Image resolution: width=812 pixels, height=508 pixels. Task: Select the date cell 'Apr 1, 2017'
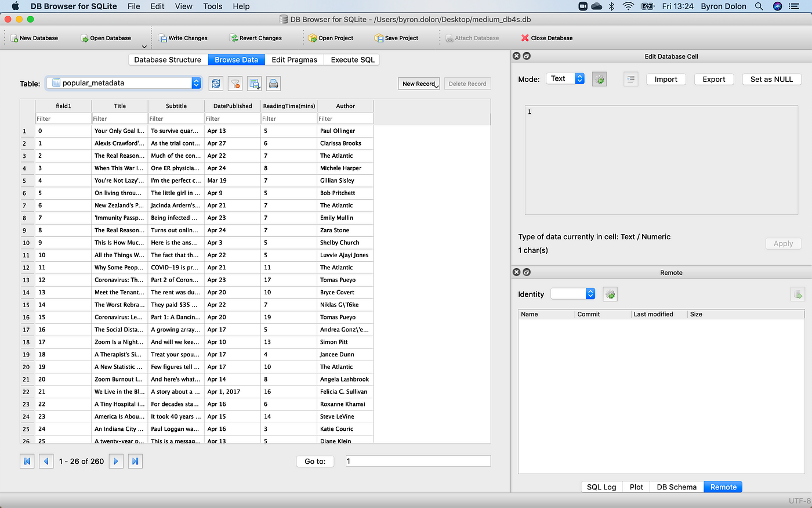pyautogui.click(x=233, y=392)
